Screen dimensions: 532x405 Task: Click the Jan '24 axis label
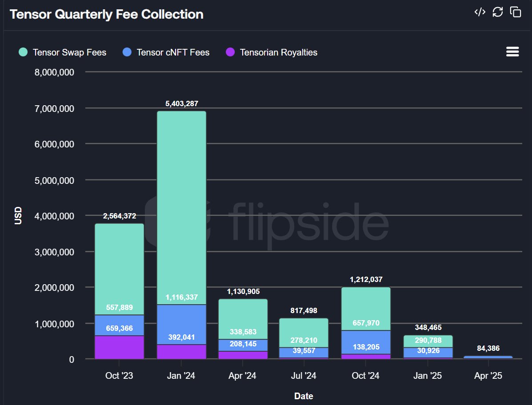[x=181, y=376]
